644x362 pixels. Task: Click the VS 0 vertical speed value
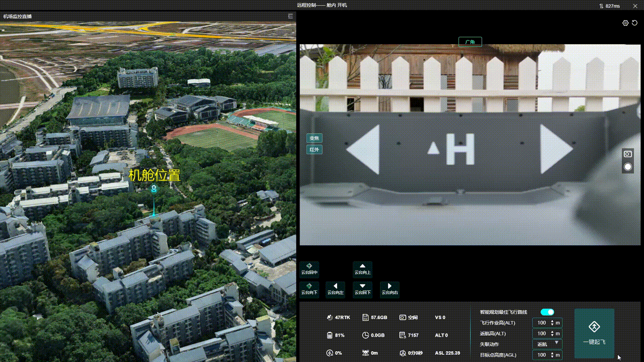pyautogui.click(x=440, y=317)
